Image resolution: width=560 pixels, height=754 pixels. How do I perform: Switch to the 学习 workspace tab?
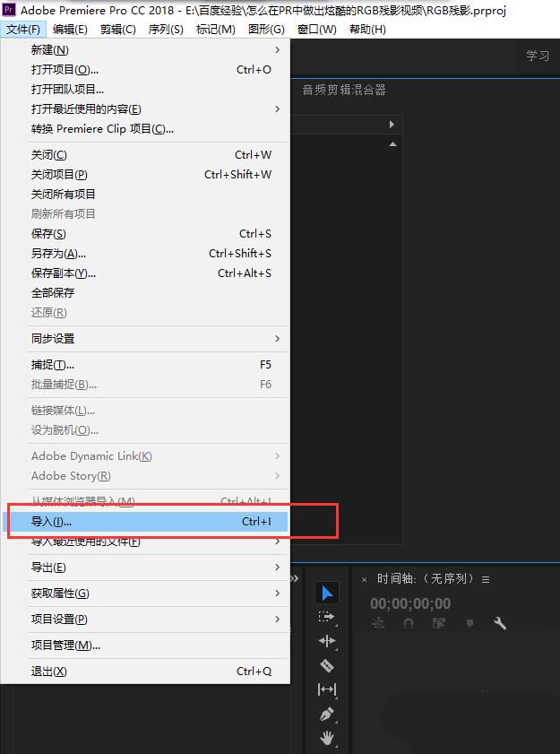click(538, 56)
